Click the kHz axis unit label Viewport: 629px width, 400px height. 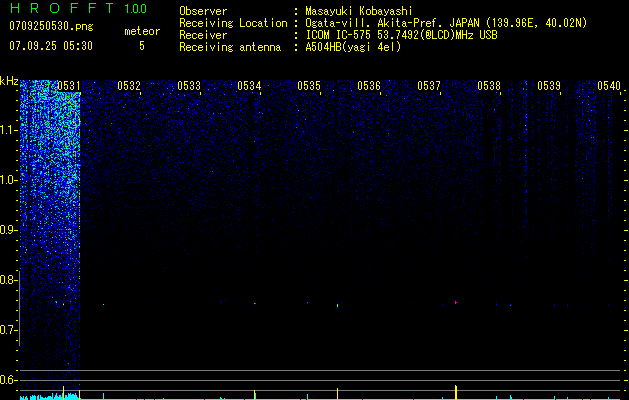pyautogui.click(x=9, y=81)
